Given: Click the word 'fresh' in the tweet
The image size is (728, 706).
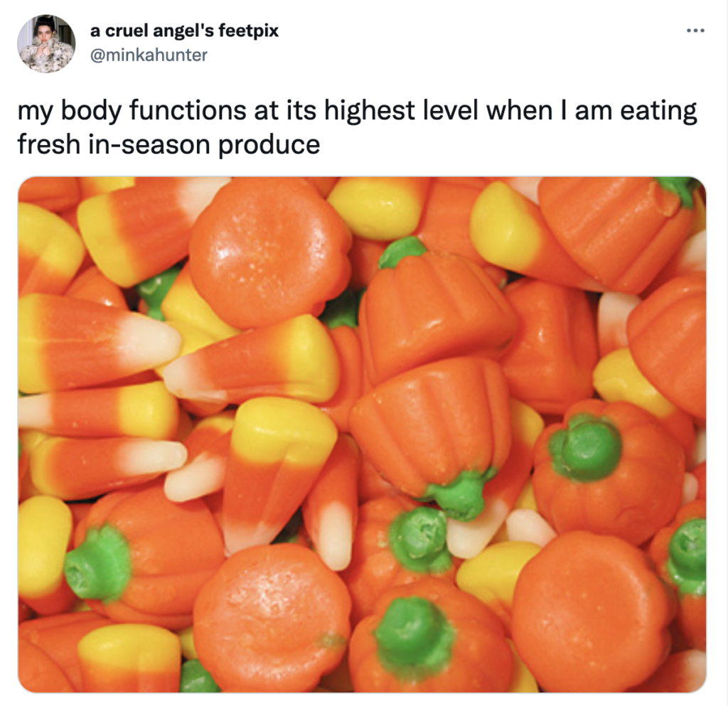Looking at the screenshot, I should click(x=49, y=144).
